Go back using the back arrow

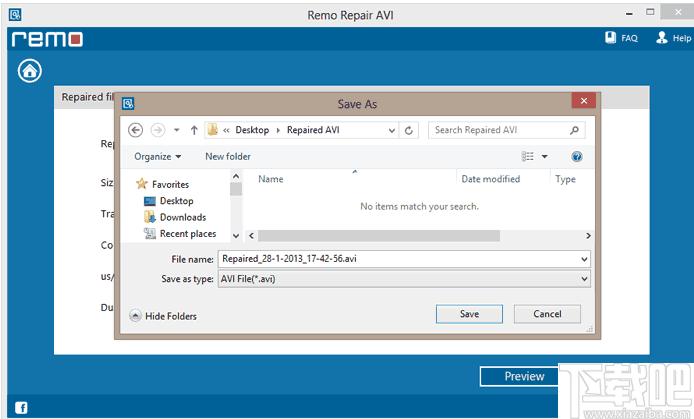pyautogui.click(x=136, y=130)
